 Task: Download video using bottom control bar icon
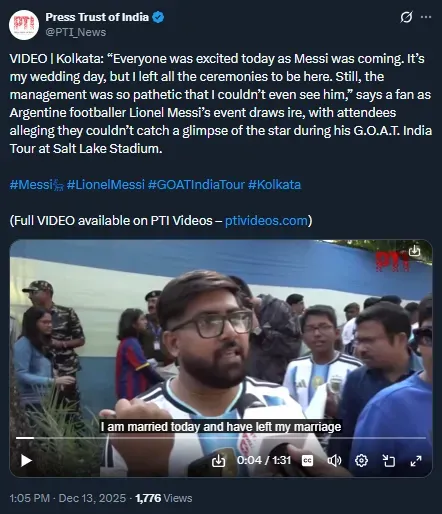click(218, 461)
